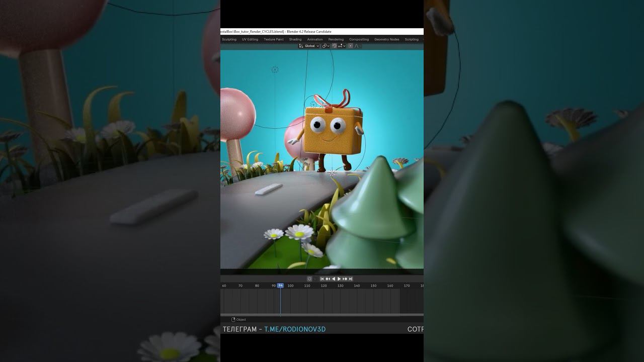This screenshot has height=362, width=644.
Task: Click frame 120 on the timeline ruler
Action: [x=324, y=286]
